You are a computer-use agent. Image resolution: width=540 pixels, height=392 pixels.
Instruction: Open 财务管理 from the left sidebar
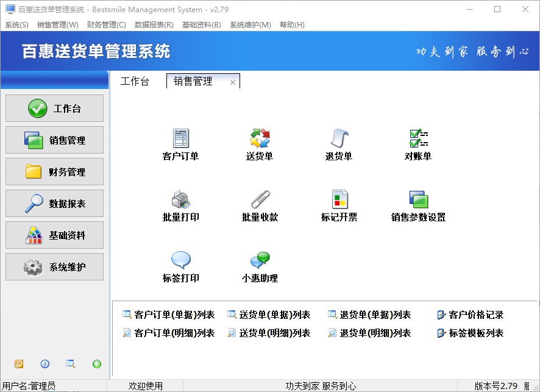tap(54, 172)
